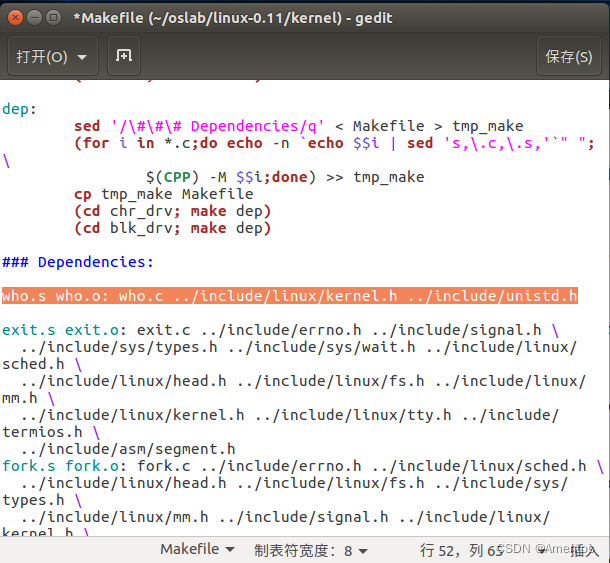The image size is (610, 563).
Task: Click the sed Dependencies/q command line
Action: [x=299, y=126]
